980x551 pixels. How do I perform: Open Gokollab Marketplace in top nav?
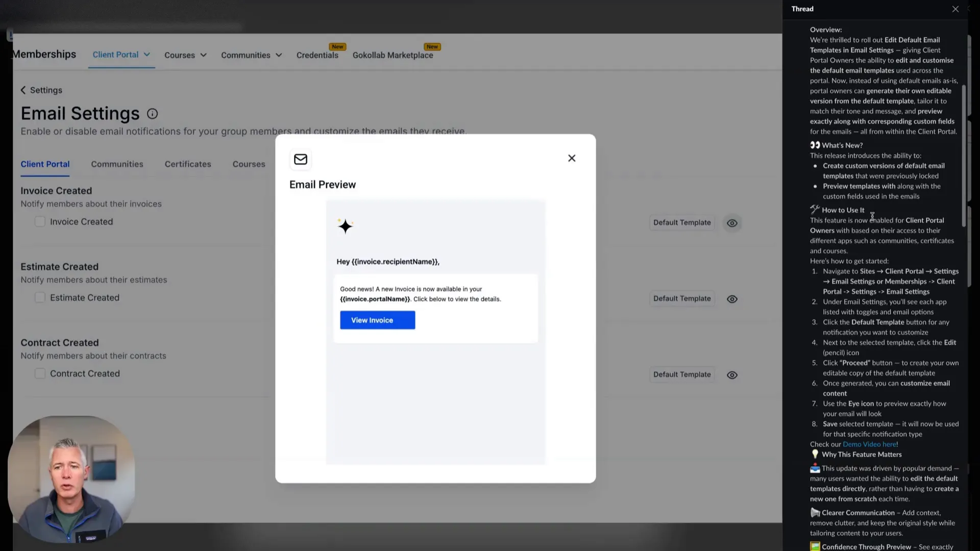coord(393,55)
